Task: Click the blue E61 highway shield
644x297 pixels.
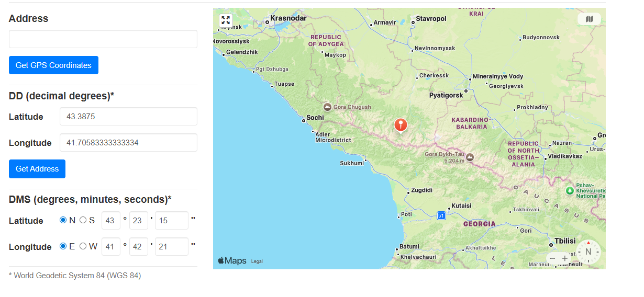Action: coord(441,215)
